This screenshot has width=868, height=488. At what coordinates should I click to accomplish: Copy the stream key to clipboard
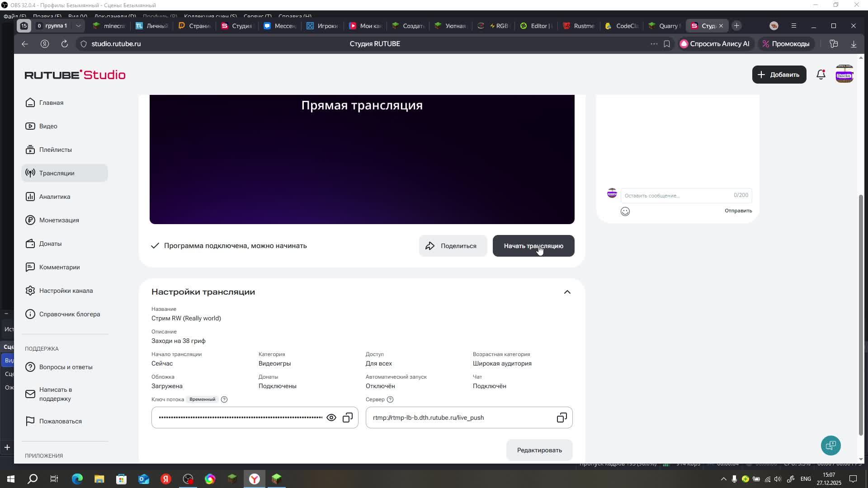(348, 418)
